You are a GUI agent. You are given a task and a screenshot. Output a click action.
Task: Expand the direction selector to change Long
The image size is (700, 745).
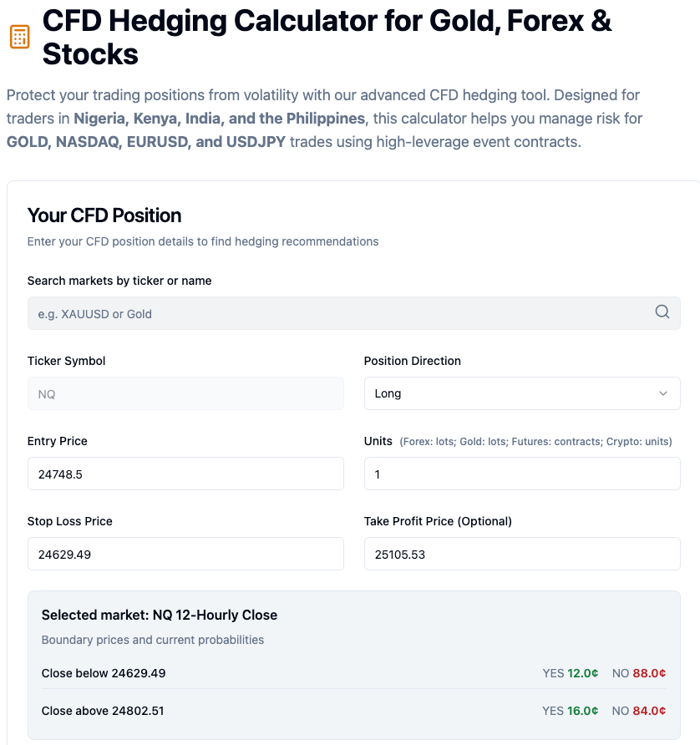(x=522, y=393)
